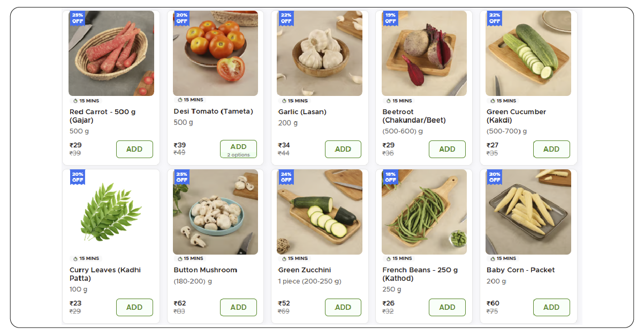Open the Green Zucchini product image
This screenshot has width=644, height=335.
[320, 212]
